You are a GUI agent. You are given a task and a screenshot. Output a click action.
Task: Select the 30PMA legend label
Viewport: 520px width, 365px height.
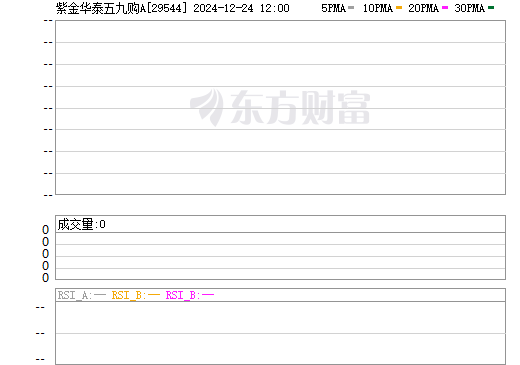(x=469, y=8)
